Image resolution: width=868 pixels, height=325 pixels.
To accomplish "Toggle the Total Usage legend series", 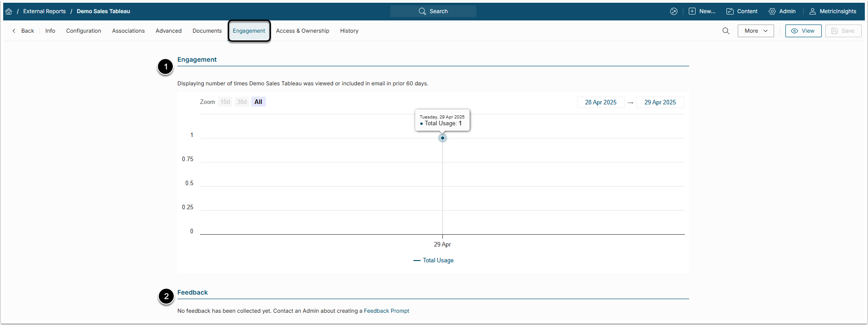I will click(x=434, y=261).
